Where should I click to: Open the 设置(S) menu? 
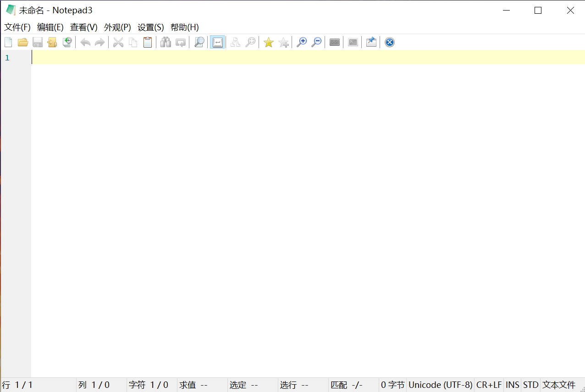click(151, 27)
